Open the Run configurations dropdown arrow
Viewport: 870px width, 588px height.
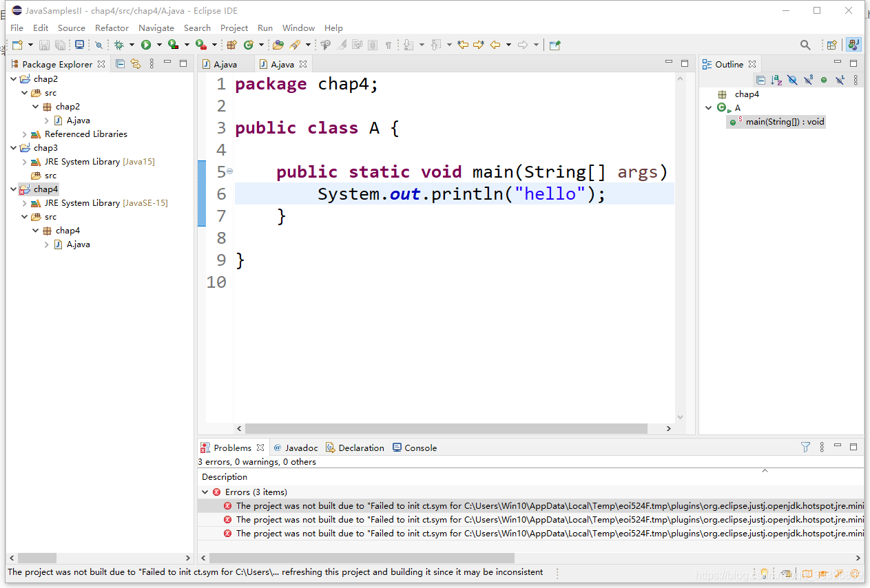(x=159, y=45)
